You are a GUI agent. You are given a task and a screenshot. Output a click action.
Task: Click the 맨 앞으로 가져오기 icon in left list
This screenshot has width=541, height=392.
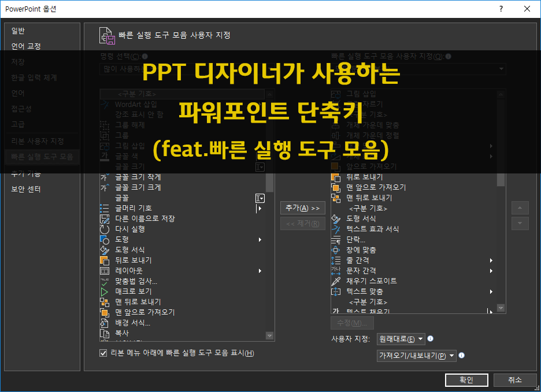[x=105, y=312]
